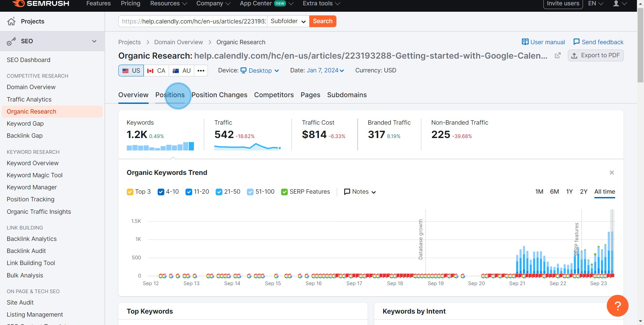This screenshot has width=644, height=325.
Task: Click the user account avatar icon
Action: point(616,3)
